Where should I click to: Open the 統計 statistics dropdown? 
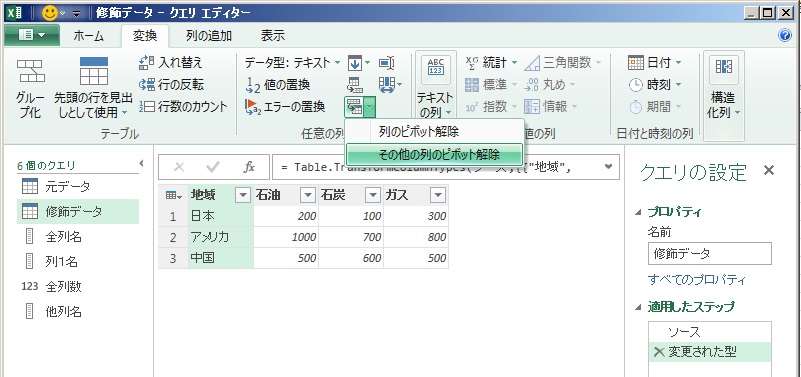pos(491,63)
